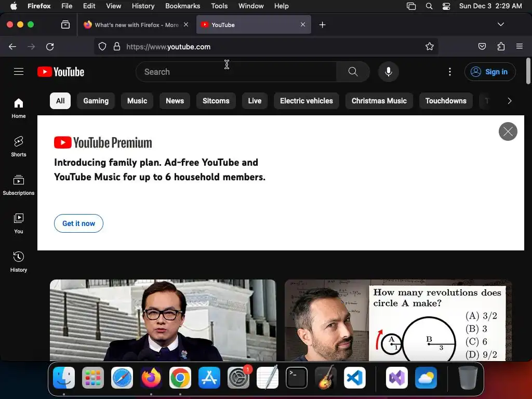Close the What's new with Firefox tab
Screen dimensions: 532x399
tap(186, 24)
